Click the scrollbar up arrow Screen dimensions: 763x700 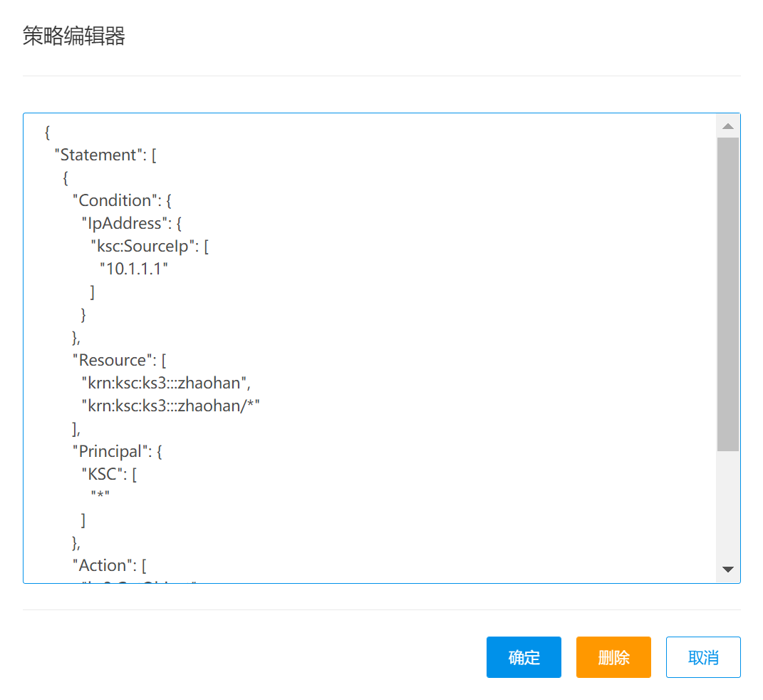[x=728, y=127]
